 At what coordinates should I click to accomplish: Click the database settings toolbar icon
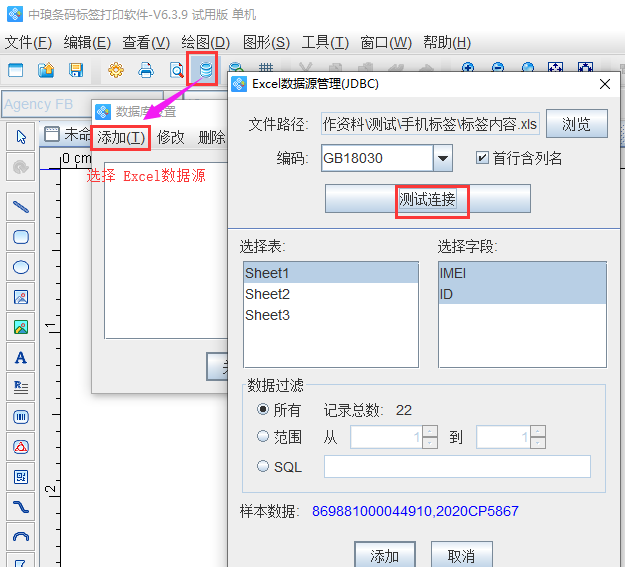[x=205, y=69]
